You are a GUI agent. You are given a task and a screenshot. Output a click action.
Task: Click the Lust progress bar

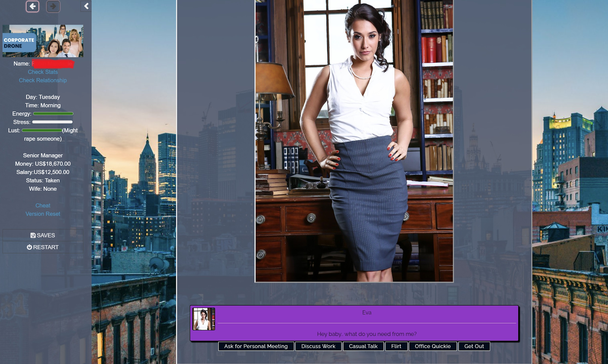(42, 130)
